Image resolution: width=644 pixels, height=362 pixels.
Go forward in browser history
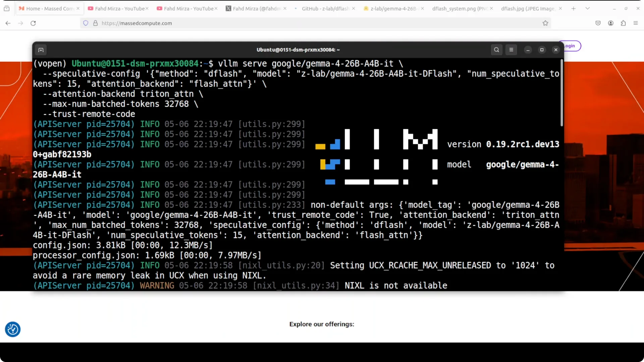point(20,23)
